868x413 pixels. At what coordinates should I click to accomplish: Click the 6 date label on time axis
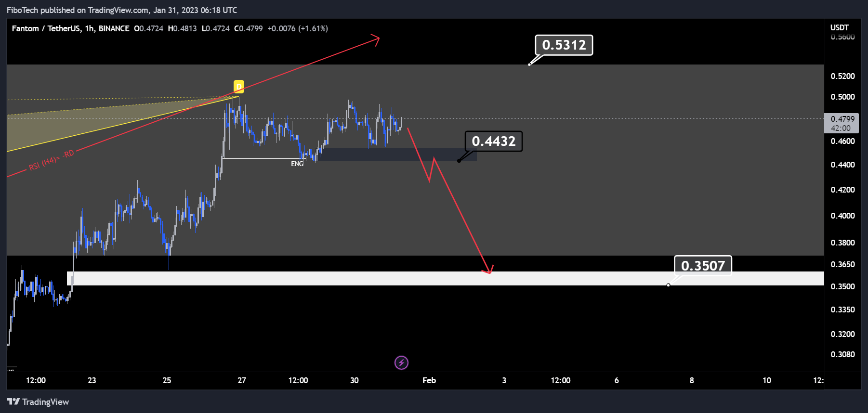point(617,380)
